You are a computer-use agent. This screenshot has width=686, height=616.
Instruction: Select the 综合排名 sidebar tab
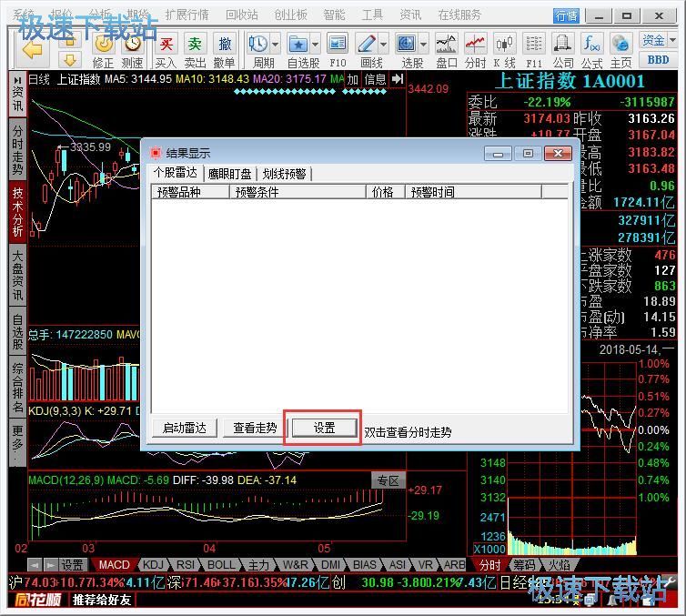click(x=17, y=388)
